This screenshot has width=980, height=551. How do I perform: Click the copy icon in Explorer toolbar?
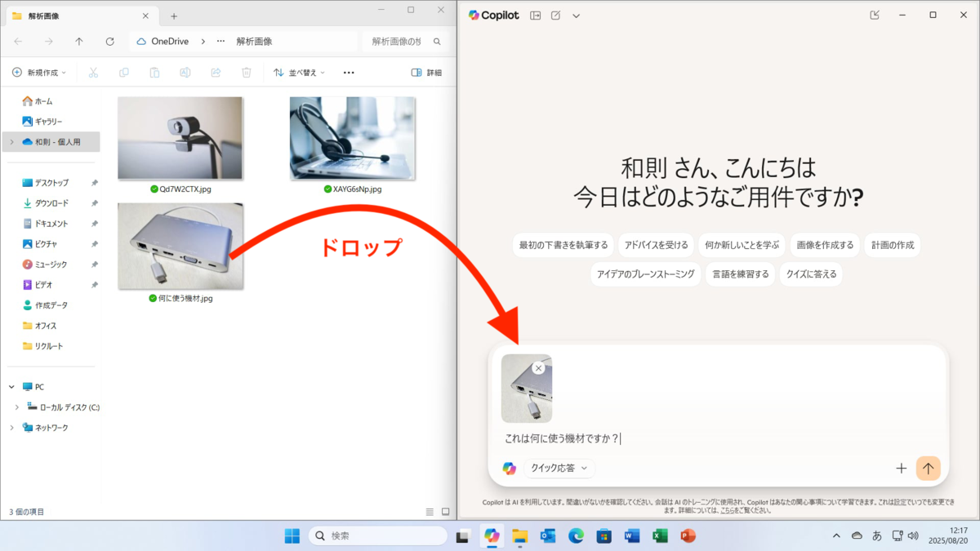point(124,73)
